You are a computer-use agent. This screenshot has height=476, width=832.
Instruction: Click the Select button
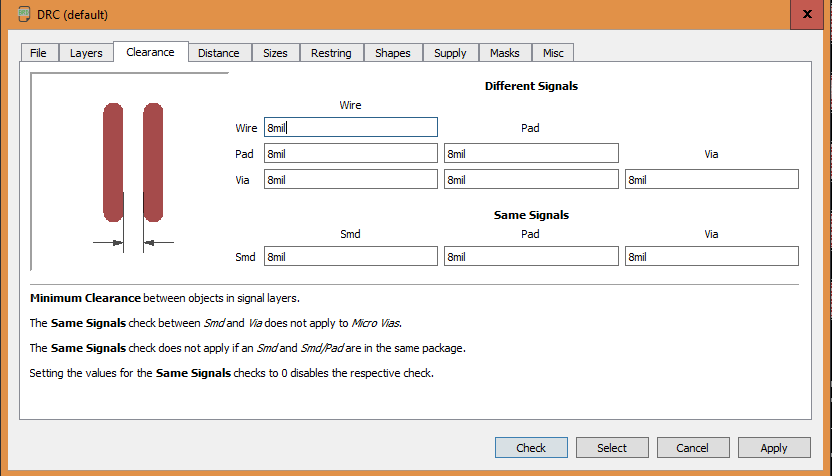(x=612, y=447)
